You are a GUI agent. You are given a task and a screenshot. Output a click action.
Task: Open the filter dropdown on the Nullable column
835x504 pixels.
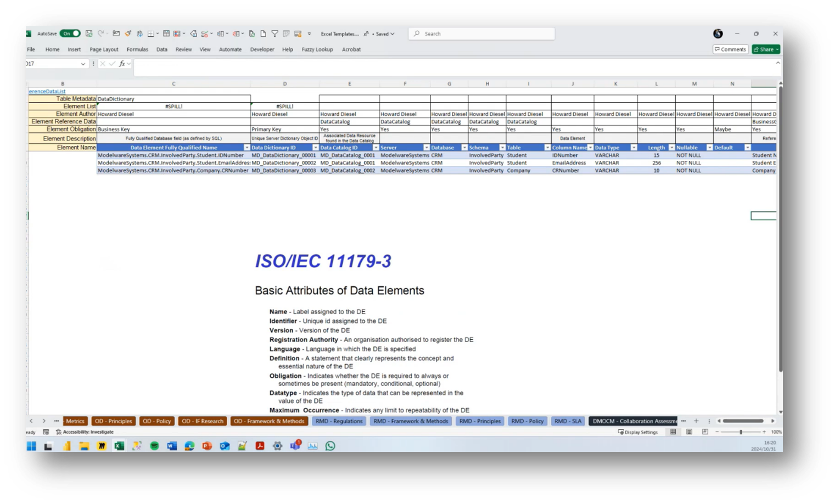tap(709, 148)
